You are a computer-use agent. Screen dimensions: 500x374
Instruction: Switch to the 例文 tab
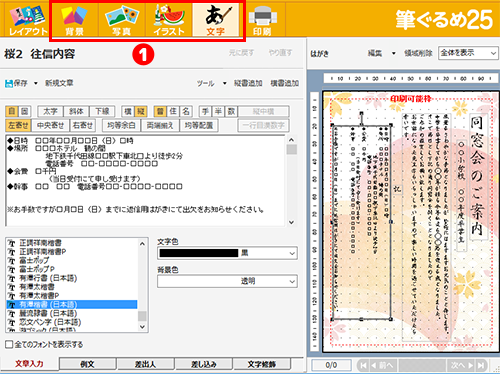coord(88,364)
